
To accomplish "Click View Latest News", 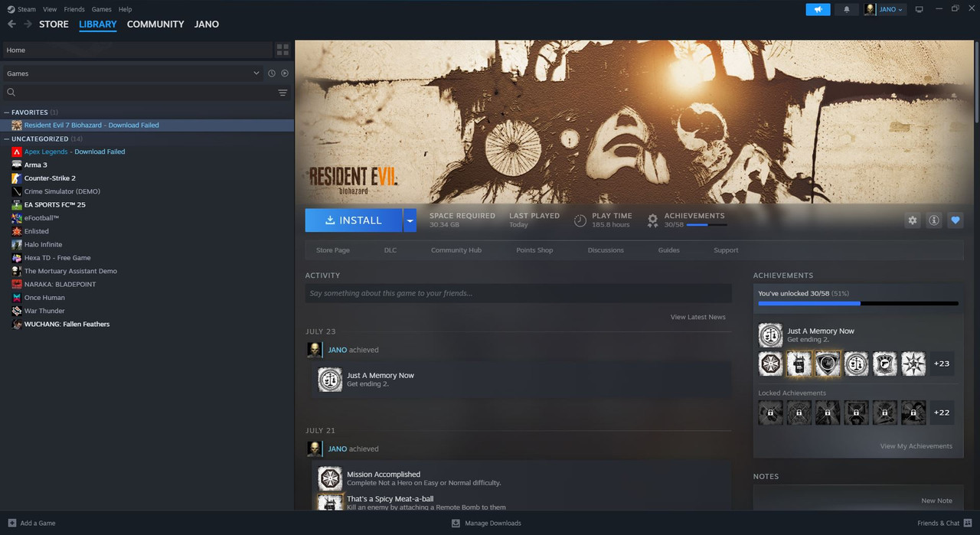I will pyautogui.click(x=698, y=317).
